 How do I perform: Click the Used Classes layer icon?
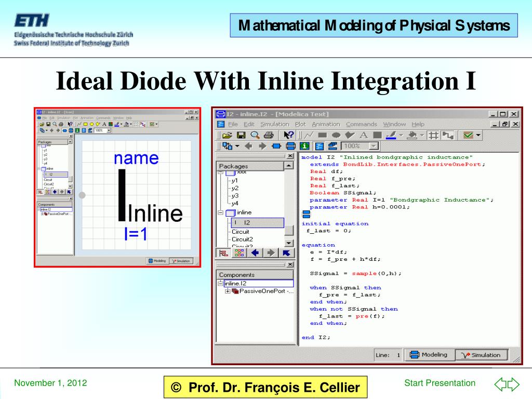(332, 146)
